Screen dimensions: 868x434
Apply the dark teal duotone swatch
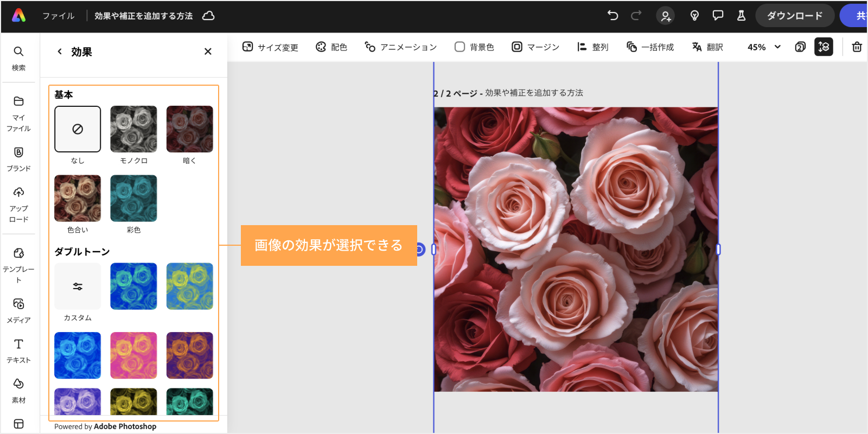coord(190,401)
